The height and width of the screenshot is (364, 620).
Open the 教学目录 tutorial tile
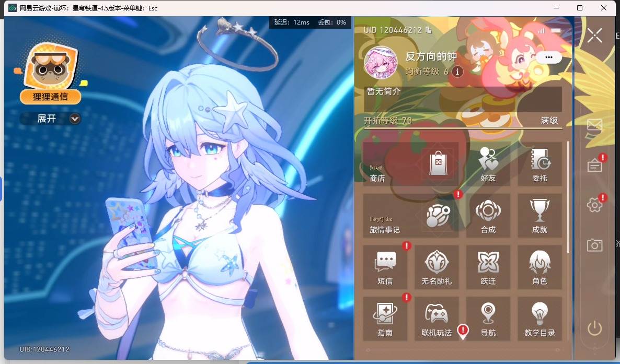tap(539, 319)
